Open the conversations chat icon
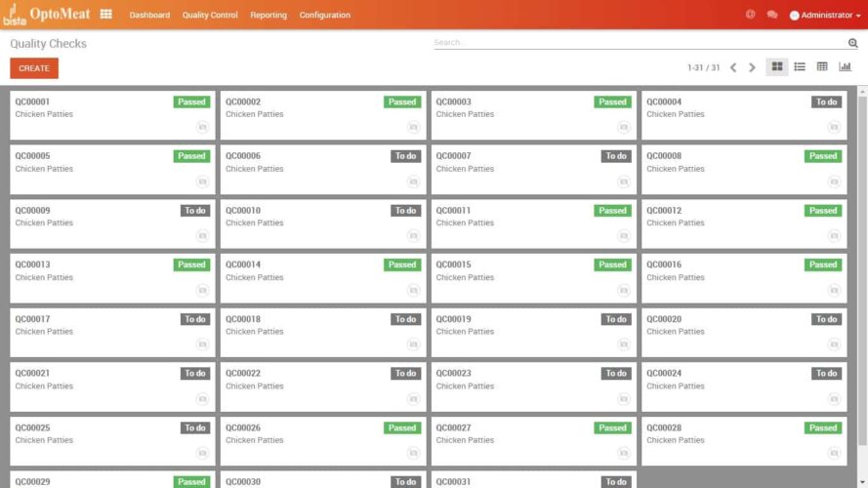This screenshot has width=868, height=488. pyautogui.click(x=772, y=15)
